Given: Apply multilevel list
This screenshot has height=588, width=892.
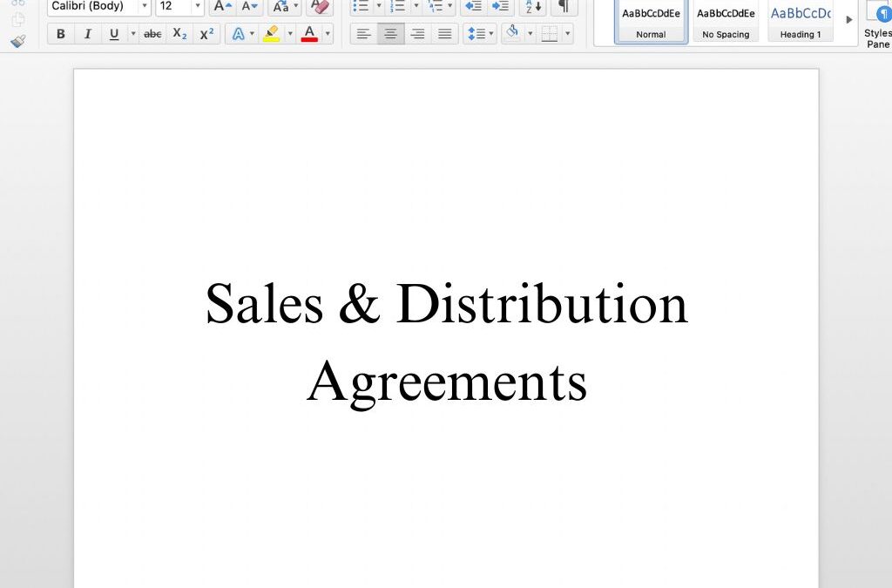Looking at the screenshot, I should pos(436,7).
